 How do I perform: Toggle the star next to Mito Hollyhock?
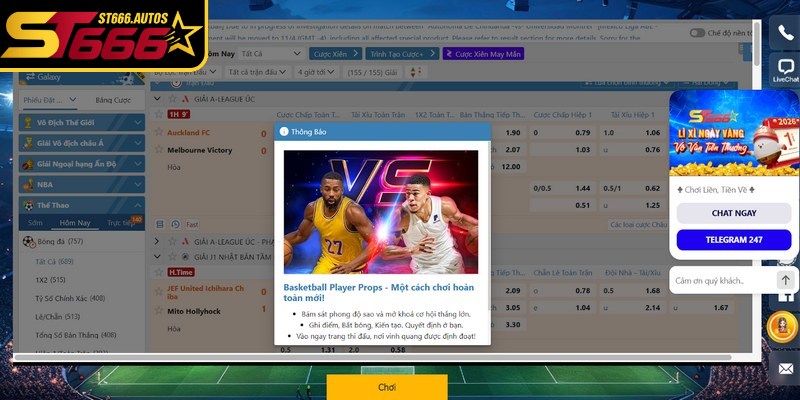pos(159,310)
